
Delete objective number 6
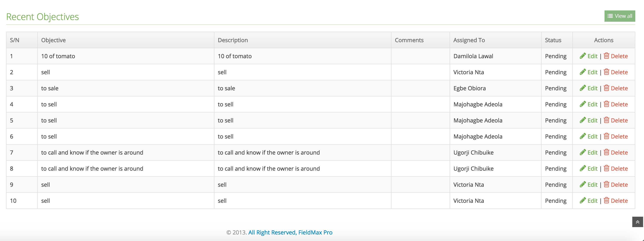619,136
